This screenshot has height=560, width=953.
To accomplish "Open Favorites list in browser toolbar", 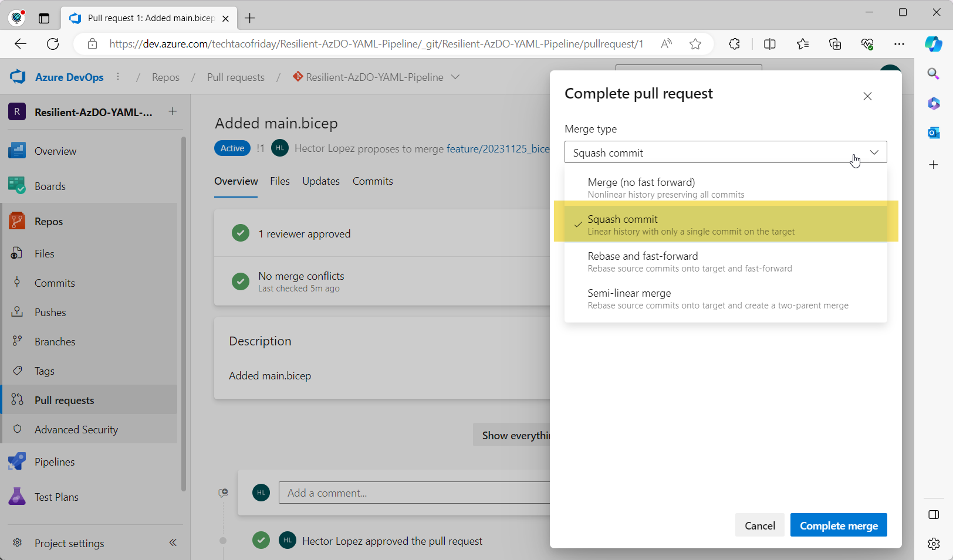I will [x=803, y=44].
